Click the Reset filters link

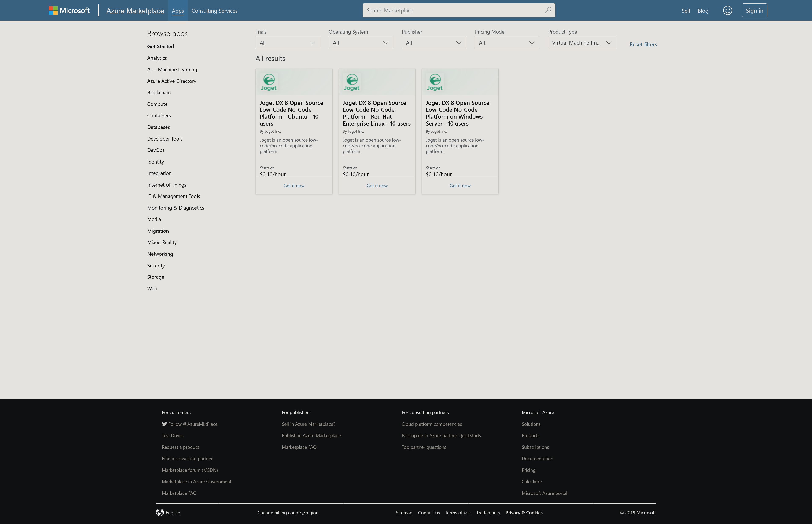(643, 44)
